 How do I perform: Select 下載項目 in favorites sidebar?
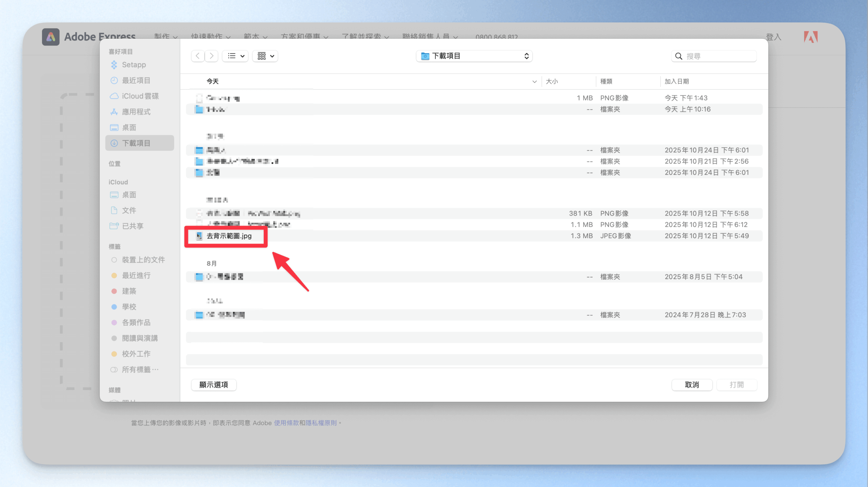(x=136, y=143)
